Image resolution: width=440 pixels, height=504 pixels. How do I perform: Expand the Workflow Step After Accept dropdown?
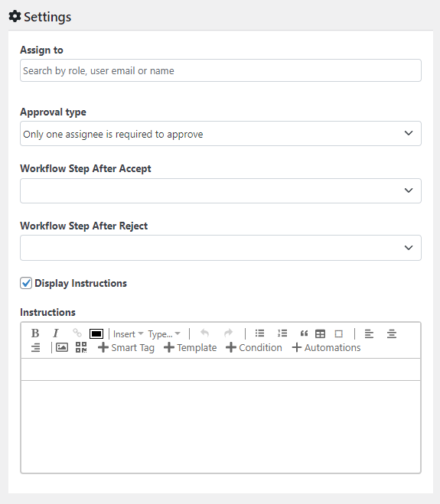(x=220, y=190)
